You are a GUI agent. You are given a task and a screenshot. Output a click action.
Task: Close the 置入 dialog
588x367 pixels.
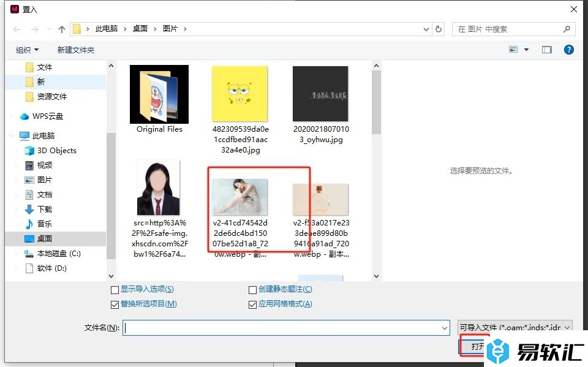(x=574, y=9)
